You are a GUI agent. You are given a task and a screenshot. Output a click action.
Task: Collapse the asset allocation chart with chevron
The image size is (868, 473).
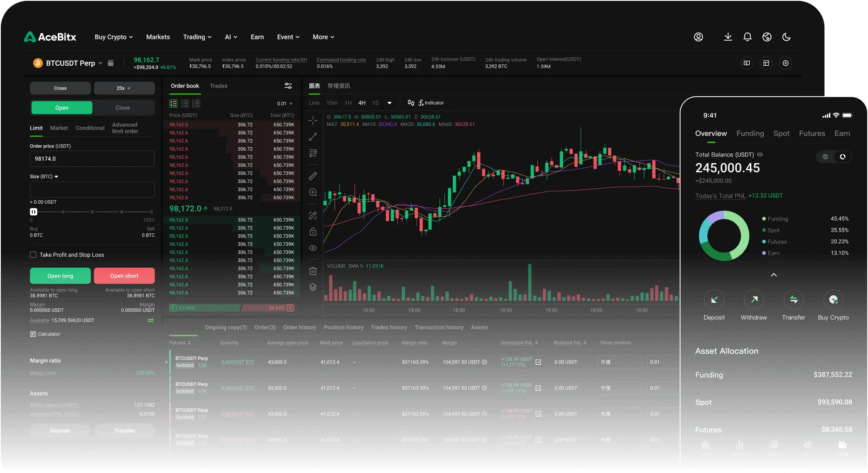pyautogui.click(x=774, y=275)
